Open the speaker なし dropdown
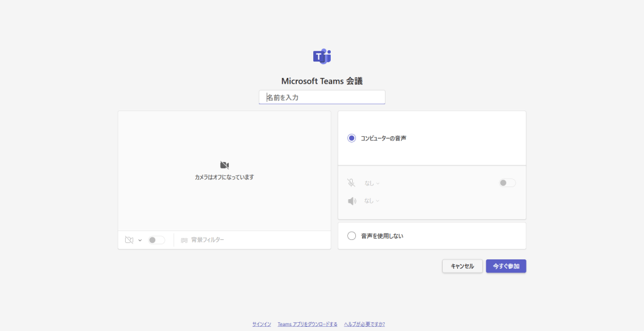The height and width of the screenshot is (331, 644). point(372,200)
